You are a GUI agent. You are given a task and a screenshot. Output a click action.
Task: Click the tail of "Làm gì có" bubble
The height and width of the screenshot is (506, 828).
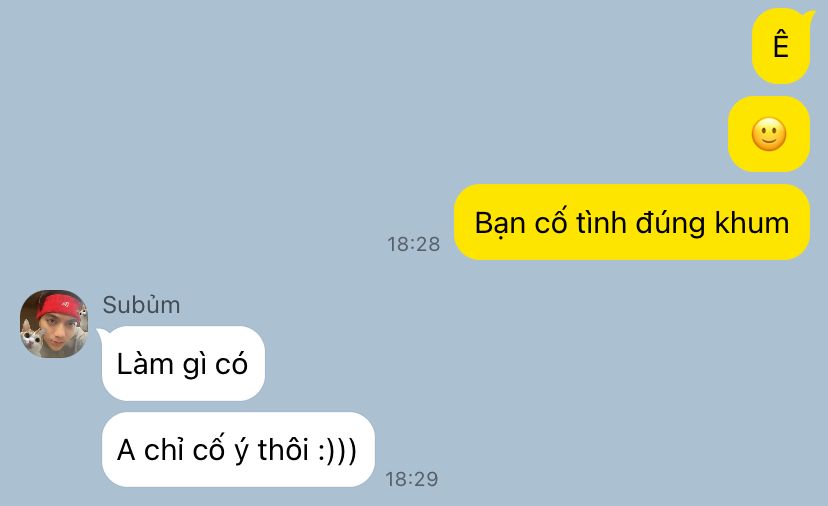click(103, 334)
